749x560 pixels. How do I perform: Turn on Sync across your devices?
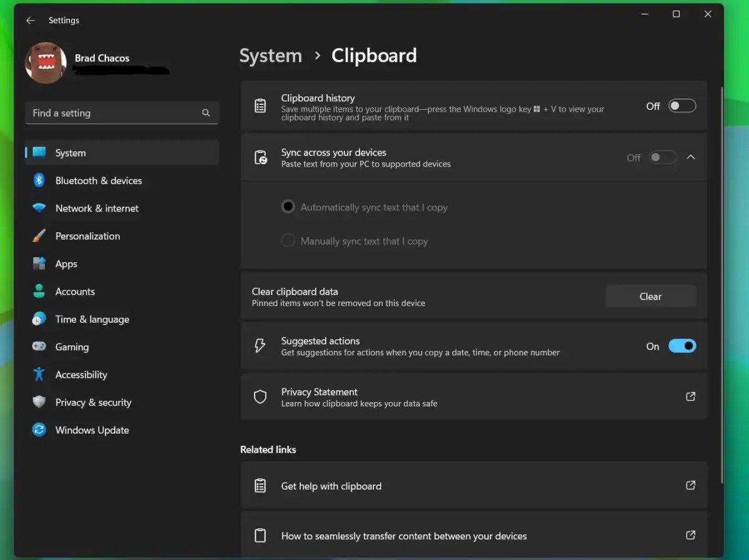pos(663,157)
